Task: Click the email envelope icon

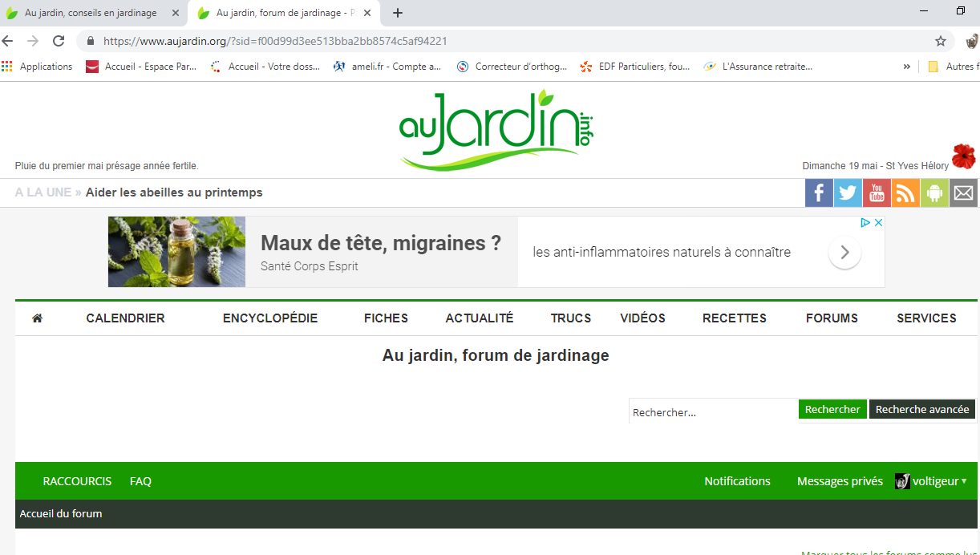Action: [x=963, y=193]
